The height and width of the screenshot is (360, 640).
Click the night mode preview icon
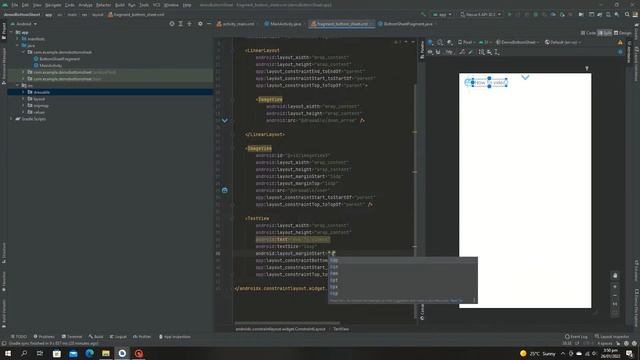449,42
